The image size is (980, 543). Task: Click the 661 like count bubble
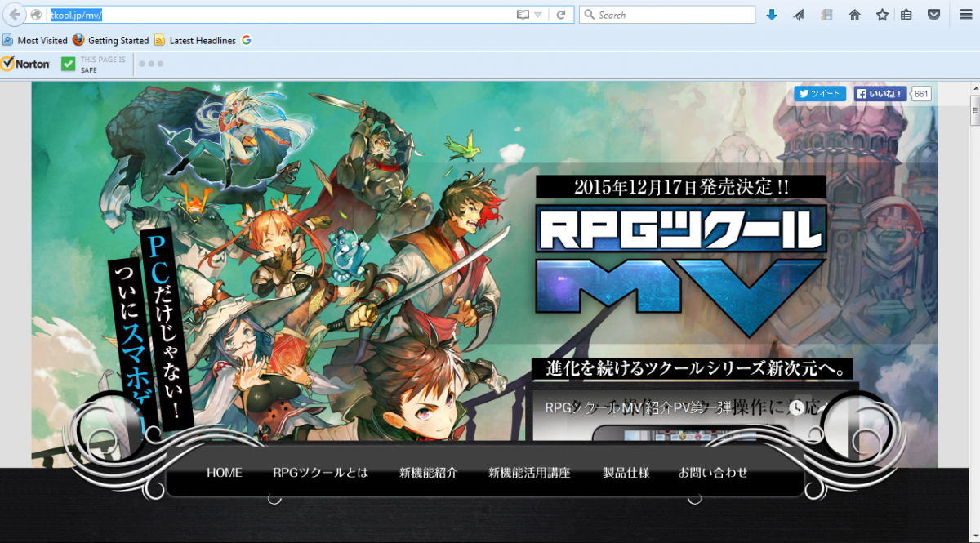[921, 93]
